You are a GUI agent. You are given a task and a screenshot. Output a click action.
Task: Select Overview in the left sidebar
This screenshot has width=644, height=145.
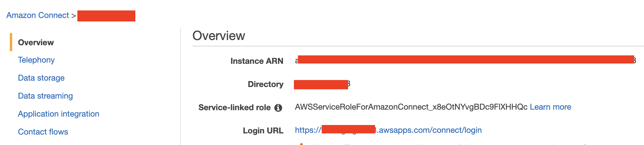pyautogui.click(x=36, y=42)
